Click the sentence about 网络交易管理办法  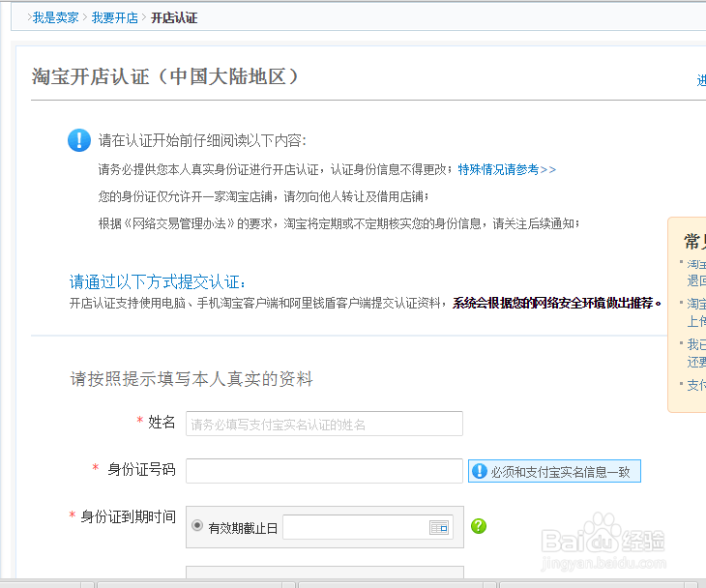click(x=339, y=223)
